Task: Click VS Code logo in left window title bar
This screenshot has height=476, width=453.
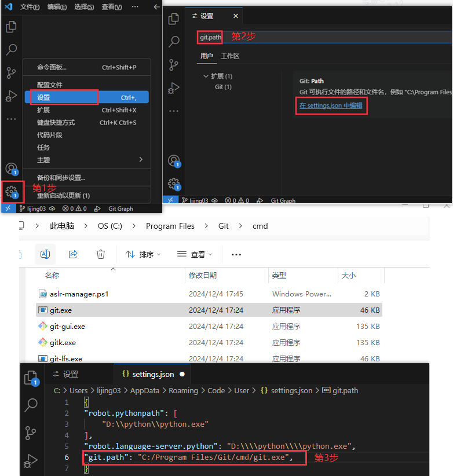Action: pos(9,6)
